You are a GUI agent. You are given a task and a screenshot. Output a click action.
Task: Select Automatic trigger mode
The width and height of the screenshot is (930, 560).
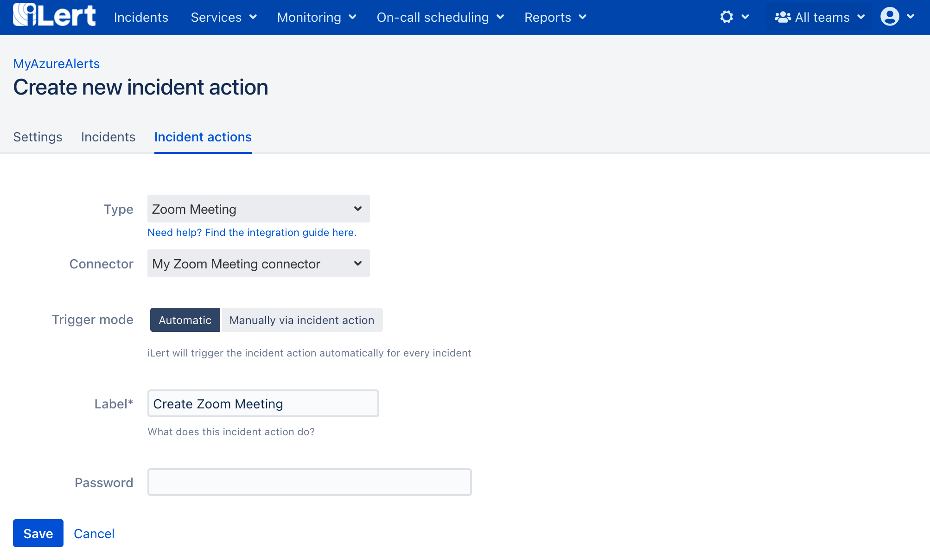click(185, 320)
